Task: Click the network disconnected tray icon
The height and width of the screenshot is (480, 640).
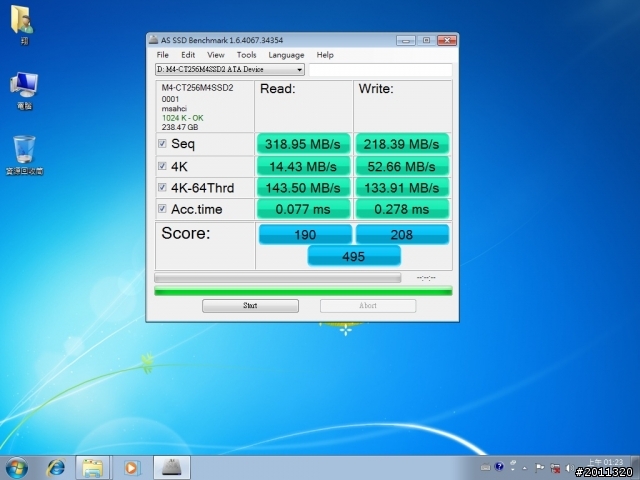Action: [x=555, y=468]
